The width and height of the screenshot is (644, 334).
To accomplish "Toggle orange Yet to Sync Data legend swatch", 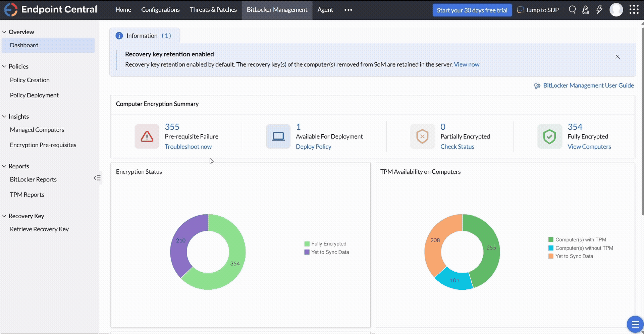I will [x=551, y=256].
